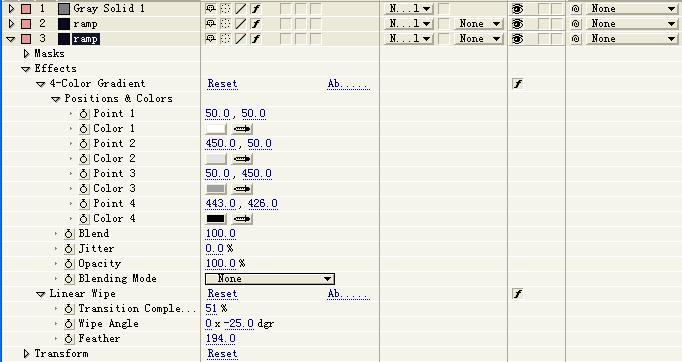Collapse the Effects group
Screen dimensions: 682x362
click(x=26, y=69)
